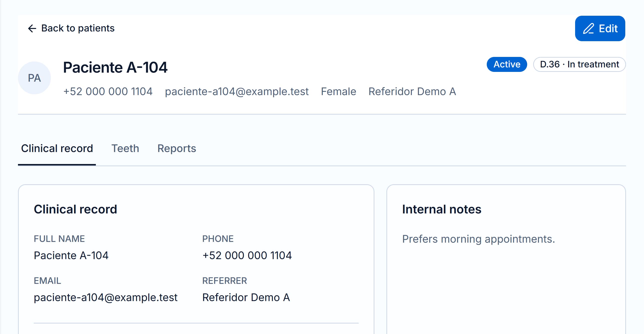Viewport: 644px width, 334px height.
Task: Click the 'PHONE' field label
Action: pyautogui.click(x=218, y=239)
